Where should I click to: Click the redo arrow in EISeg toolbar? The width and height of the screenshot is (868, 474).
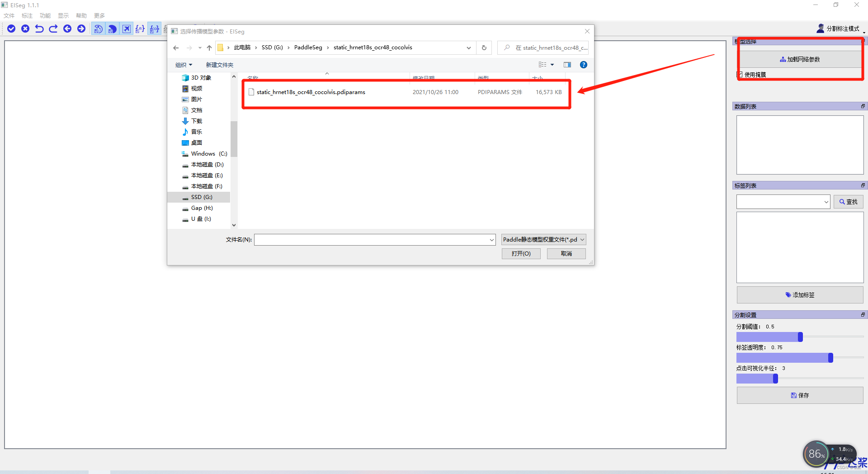click(x=53, y=29)
